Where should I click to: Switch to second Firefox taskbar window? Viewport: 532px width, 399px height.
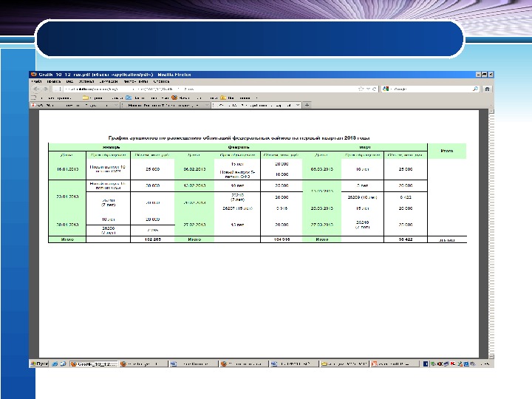[x=144, y=364]
